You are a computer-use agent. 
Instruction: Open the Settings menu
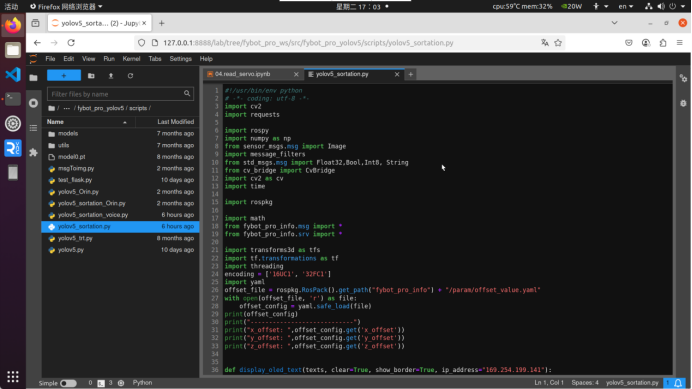tap(181, 59)
